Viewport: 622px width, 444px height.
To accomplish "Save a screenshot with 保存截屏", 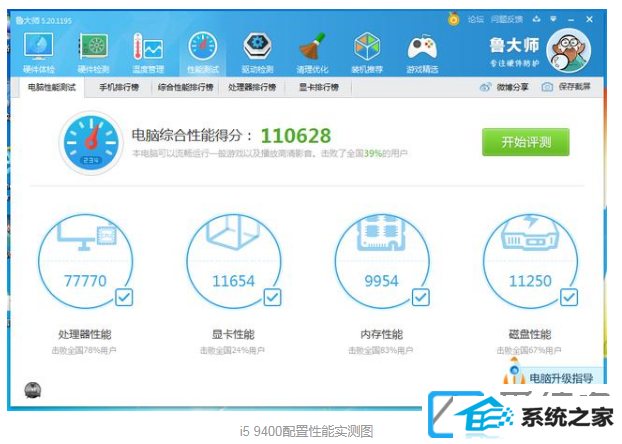I will pyautogui.click(x=566, y=86).
